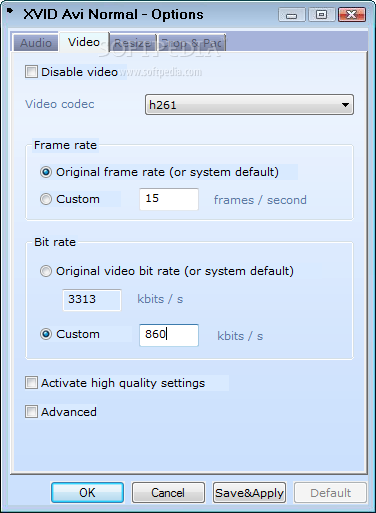Image resolution: width=376 pixels, height=513 pixels.
Task: Confirm with the OK button
Action: click(87, 492)
